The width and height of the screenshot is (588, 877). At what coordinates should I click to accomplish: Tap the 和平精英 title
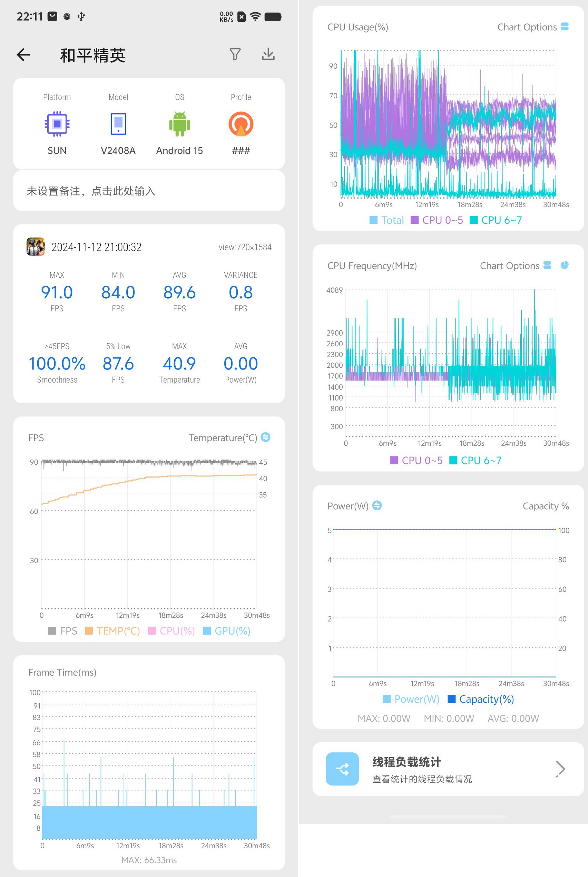pyautogui.click(x=92, y=55)
